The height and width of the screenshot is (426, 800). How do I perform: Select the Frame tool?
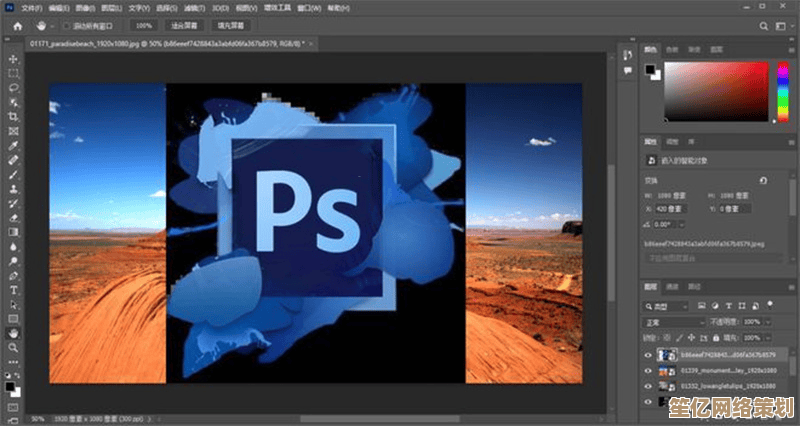(13, 132)
